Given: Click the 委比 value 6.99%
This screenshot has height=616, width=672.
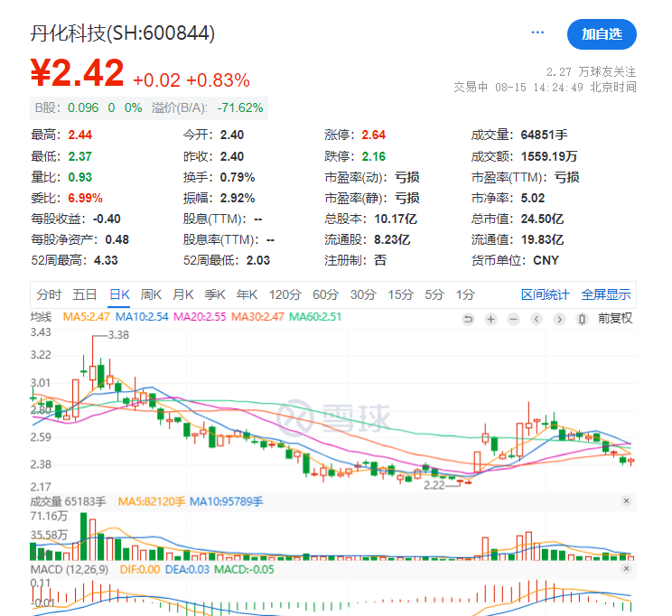Looking at the screenshot, I should point(85,198).
